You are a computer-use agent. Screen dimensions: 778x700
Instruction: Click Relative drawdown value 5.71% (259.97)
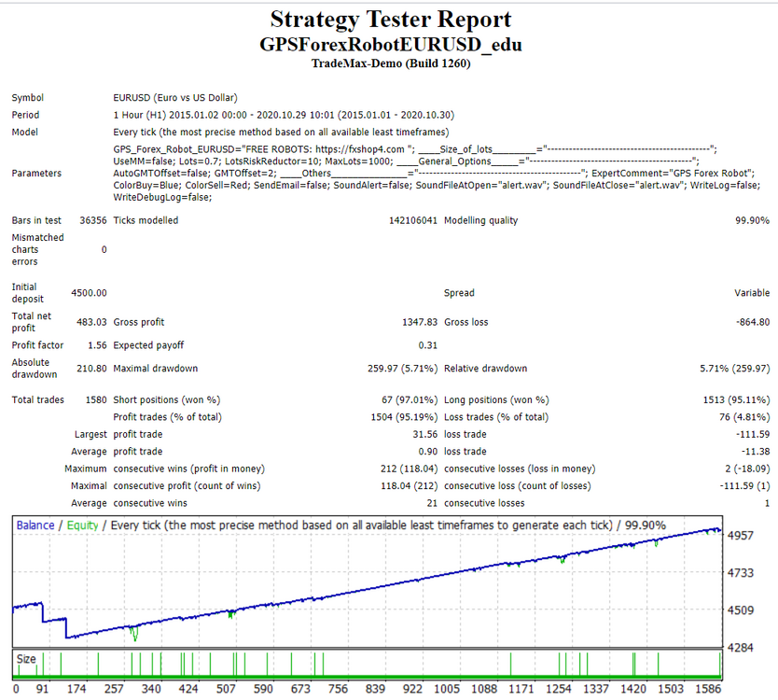point(735,369)
